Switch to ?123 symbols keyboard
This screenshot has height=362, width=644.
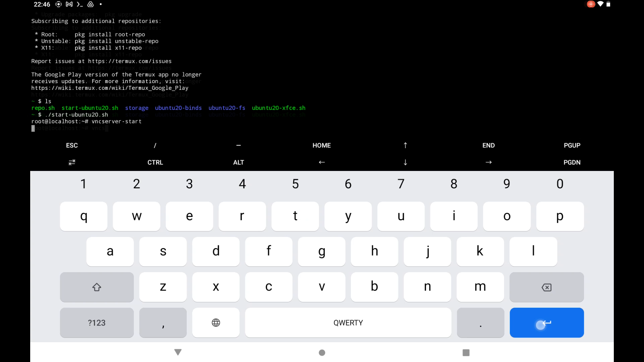pos(97,322)
